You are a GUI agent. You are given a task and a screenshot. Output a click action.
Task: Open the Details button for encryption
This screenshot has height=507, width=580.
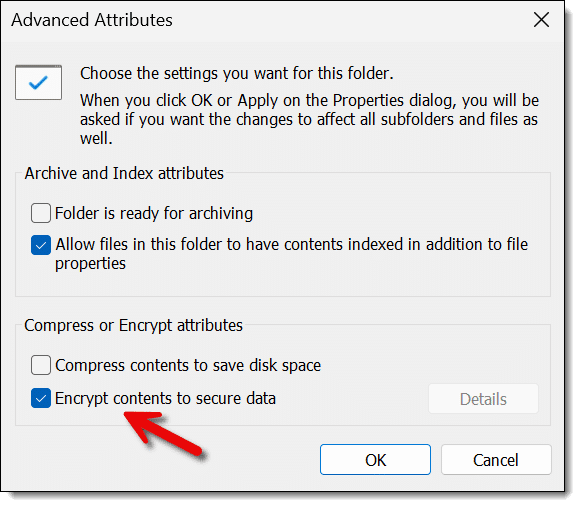tap(483, 399)
